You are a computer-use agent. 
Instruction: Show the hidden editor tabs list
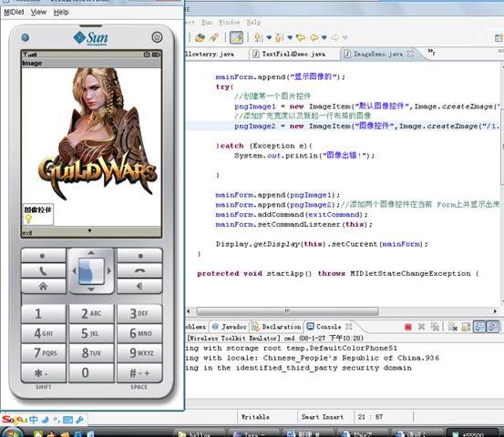click(431, 51)
